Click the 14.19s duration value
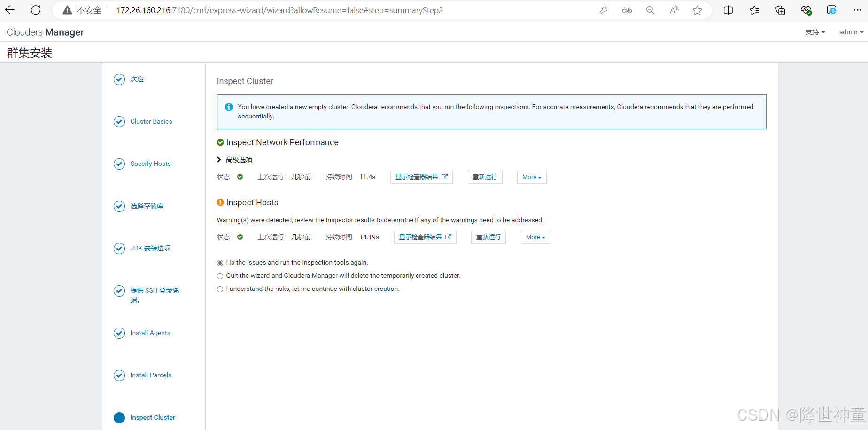Screen dimensions: 868x430 369,237
